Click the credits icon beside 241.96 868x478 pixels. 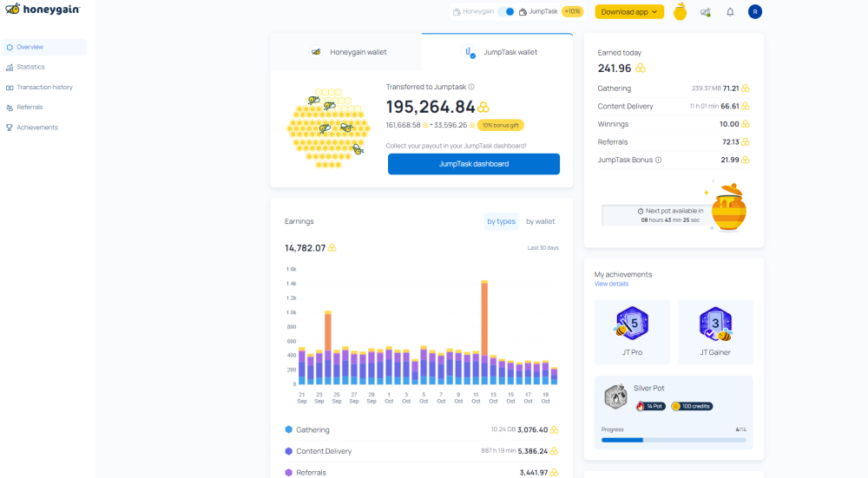click(x=641, y=68)
